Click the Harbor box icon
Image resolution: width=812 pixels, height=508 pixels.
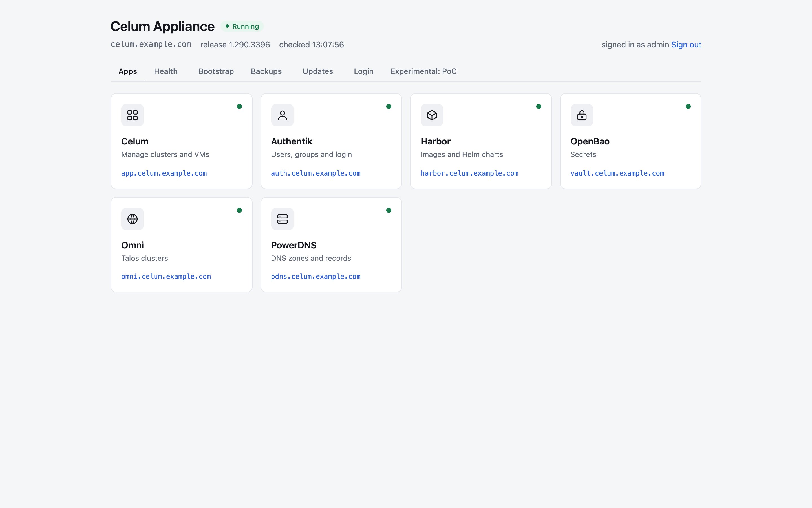pos(432,115)
